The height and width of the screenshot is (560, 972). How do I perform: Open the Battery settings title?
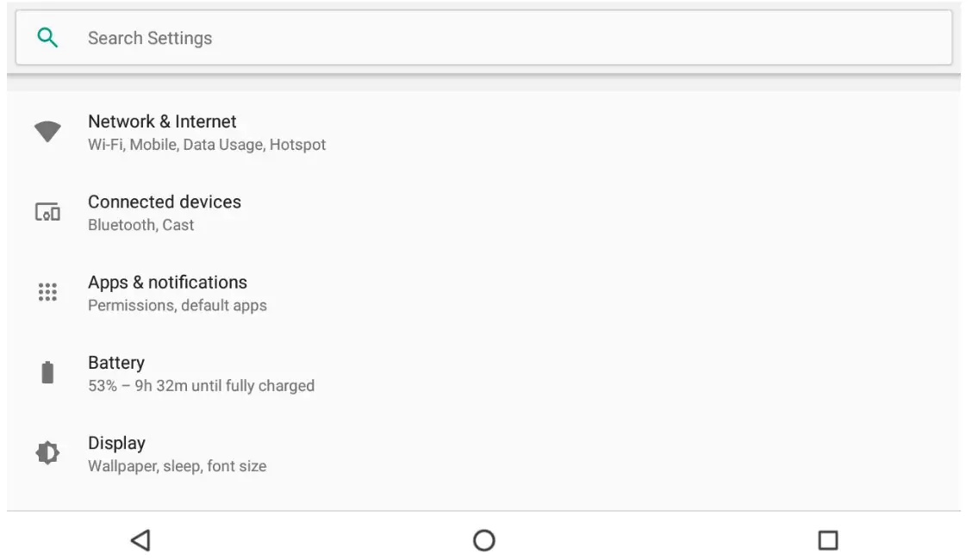point(116,363)
